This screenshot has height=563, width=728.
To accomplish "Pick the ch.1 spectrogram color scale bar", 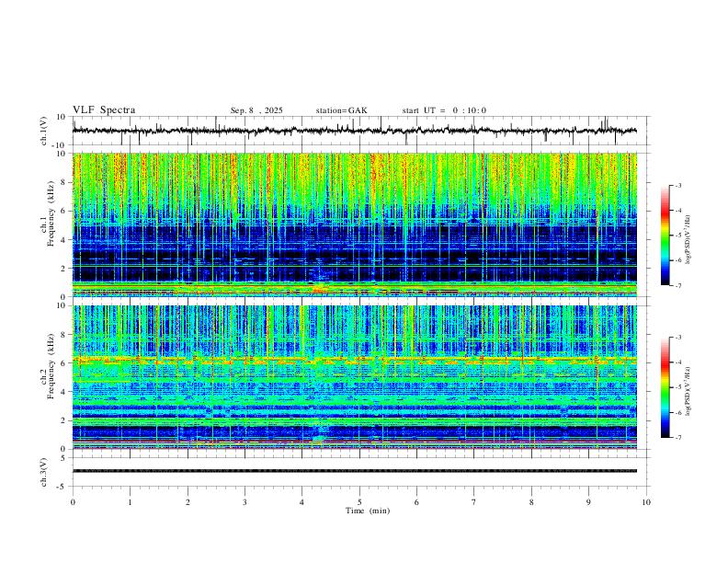I will [665, 236].
